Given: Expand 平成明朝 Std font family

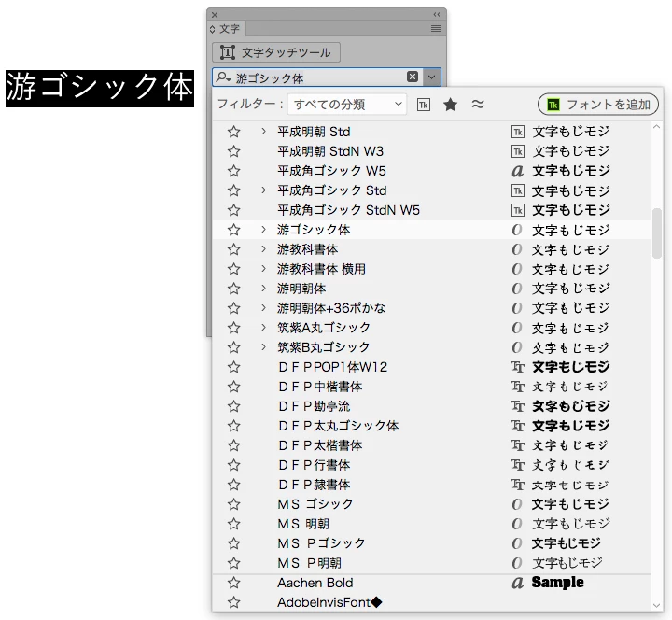Looking at the screenshot, I should (x=263, y=132).
